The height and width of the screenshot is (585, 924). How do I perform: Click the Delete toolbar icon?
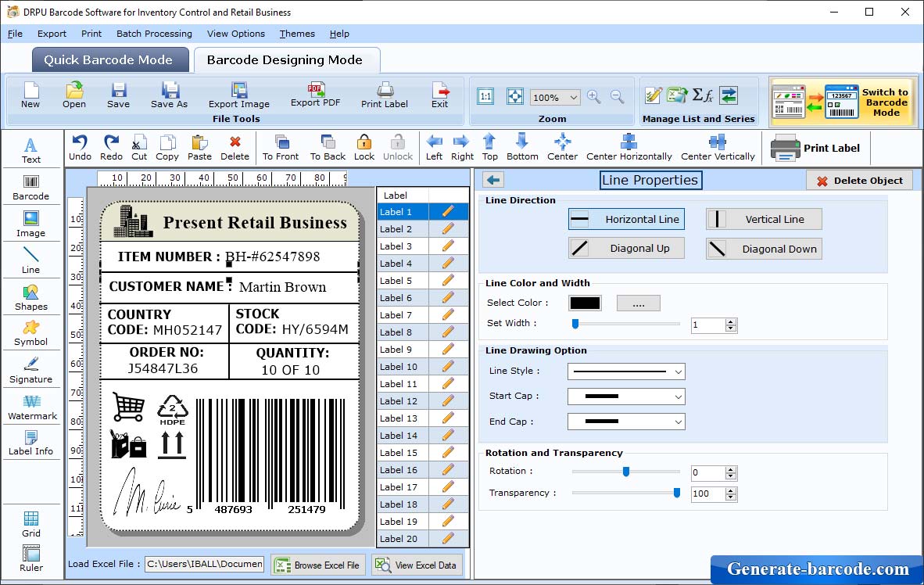[x=235, y=148]
